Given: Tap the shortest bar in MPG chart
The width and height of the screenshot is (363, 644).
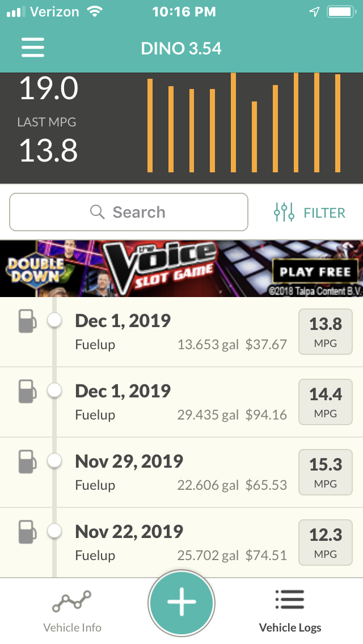Looking at the screenshot, I should pyautogui.click(x=254, y=137).
